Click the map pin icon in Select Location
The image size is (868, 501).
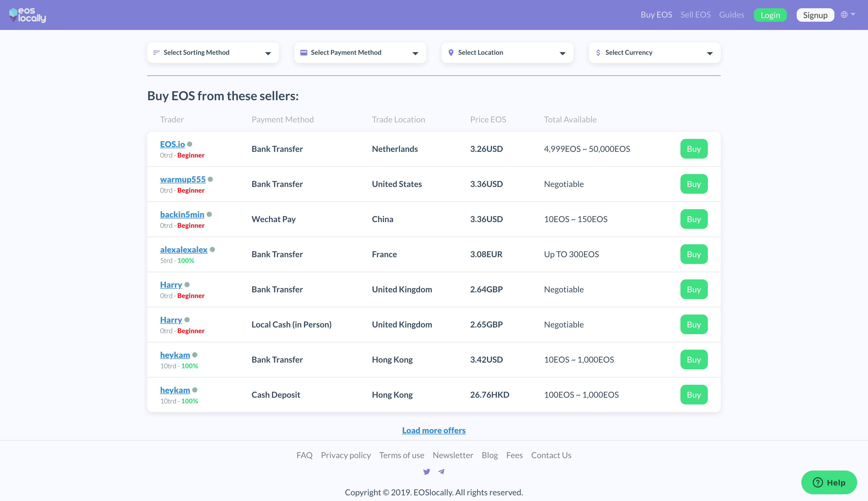tap(451, 53)
